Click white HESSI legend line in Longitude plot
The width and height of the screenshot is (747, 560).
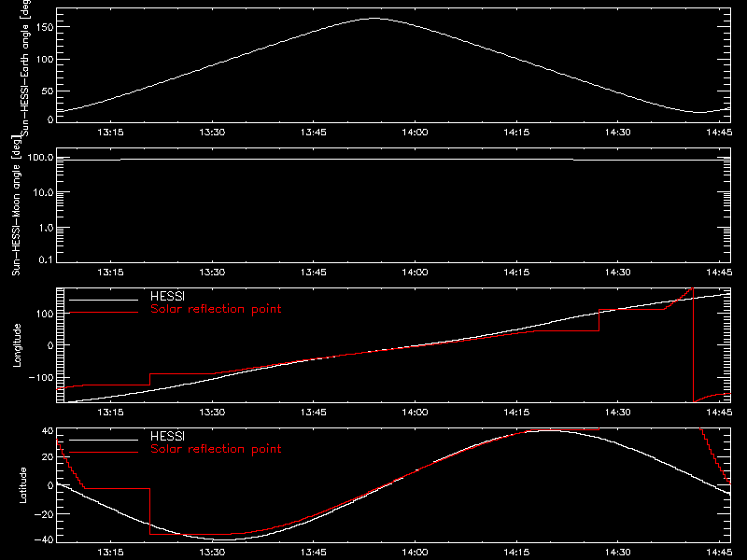point(104,300)
